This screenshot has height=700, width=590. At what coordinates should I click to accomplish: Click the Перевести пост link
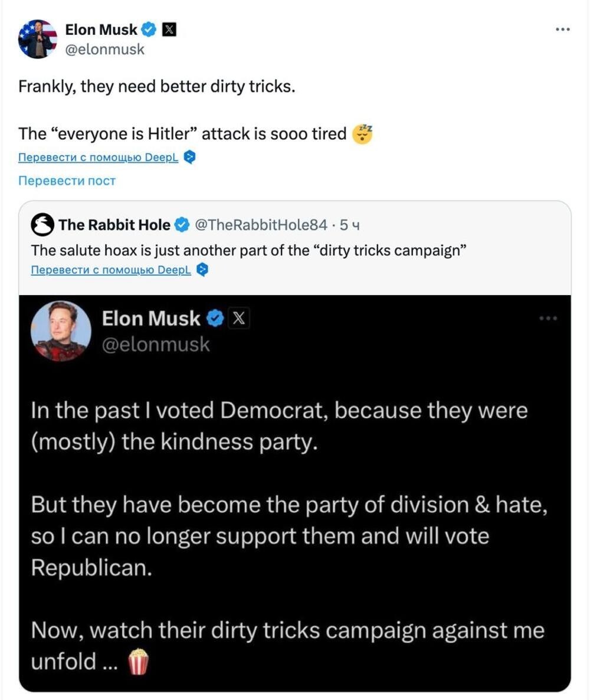coord(67,181)
